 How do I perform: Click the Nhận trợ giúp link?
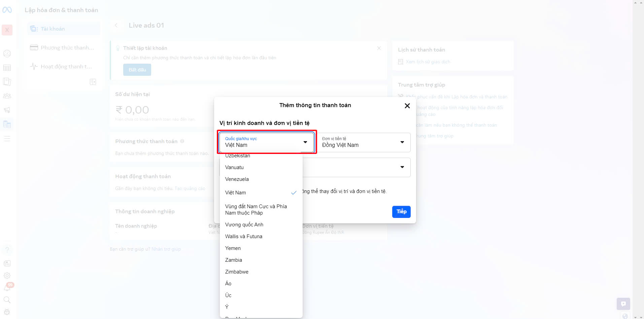pos(166,249)
